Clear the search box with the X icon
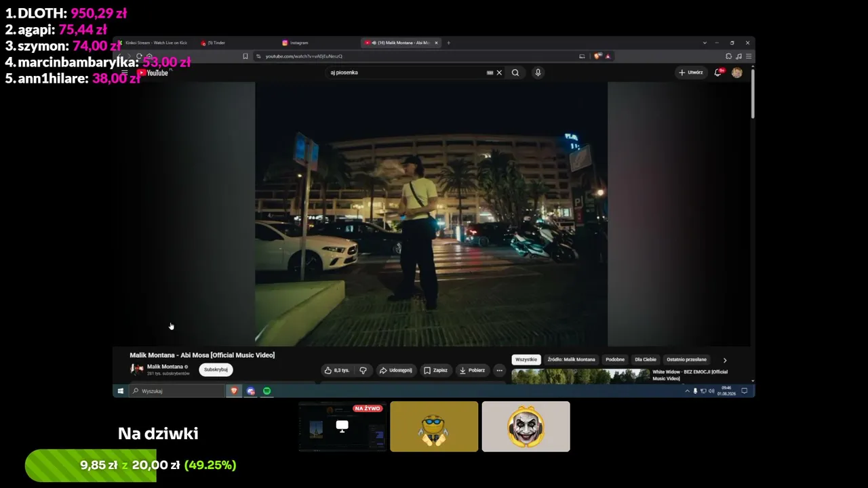Screen dimensions: 868x488 point(499,73)
